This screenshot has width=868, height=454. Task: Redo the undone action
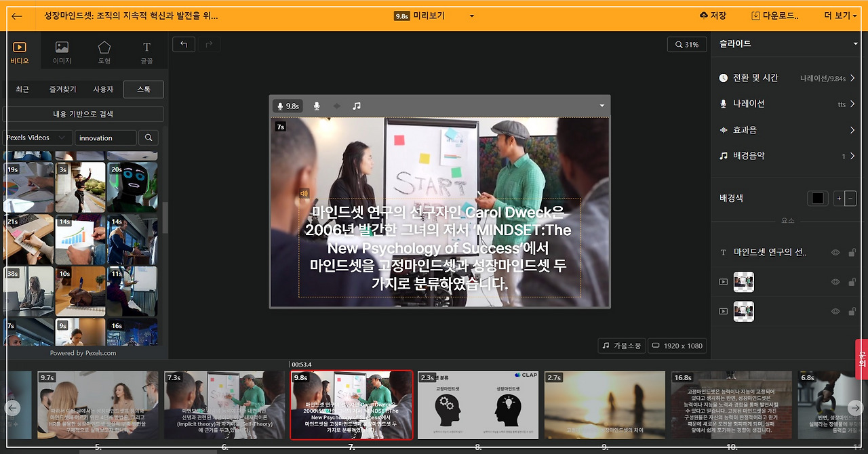point(208,45)
